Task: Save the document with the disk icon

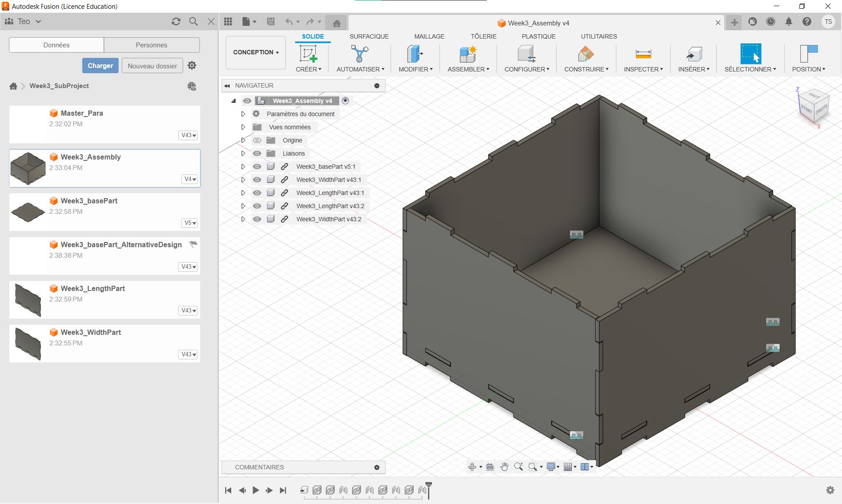Action: pos(271,21)
